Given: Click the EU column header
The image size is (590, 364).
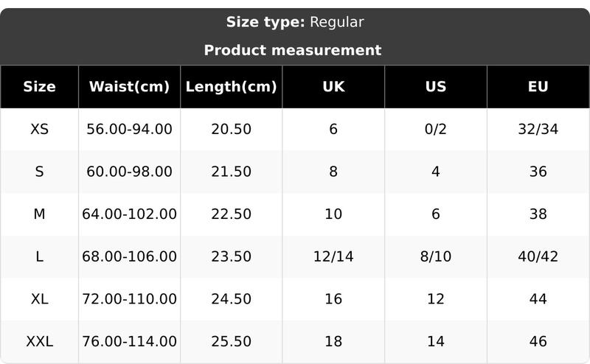Looking at the screenshot, I should coord(538,86).
